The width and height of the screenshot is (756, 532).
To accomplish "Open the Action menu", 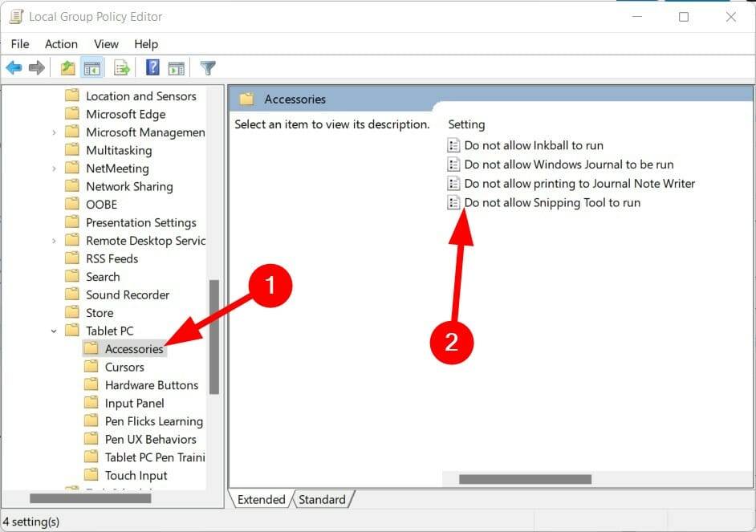I will point(61,44).
